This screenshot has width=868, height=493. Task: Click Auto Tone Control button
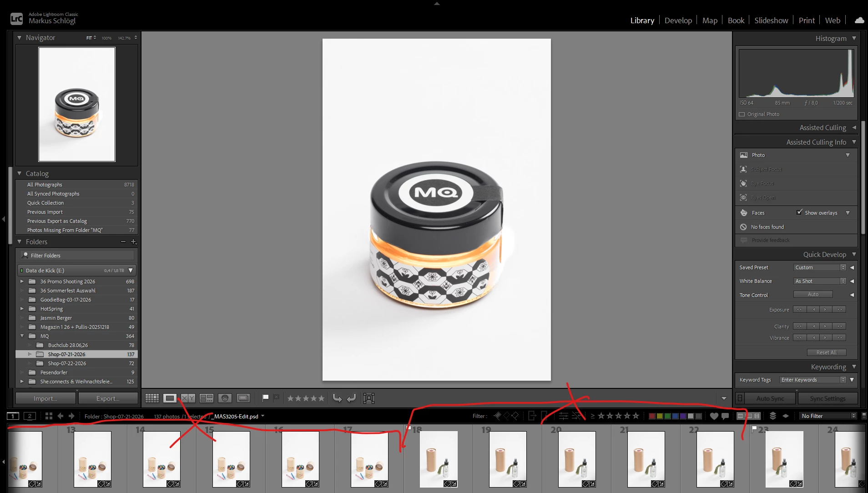pos(813,295)
